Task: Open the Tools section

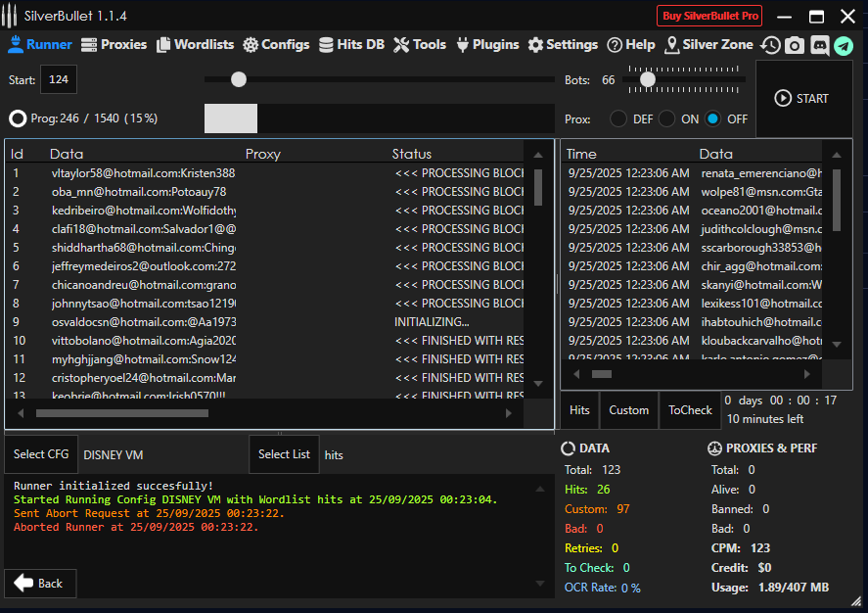Action: pyautogui.click(x=420, y=45)
